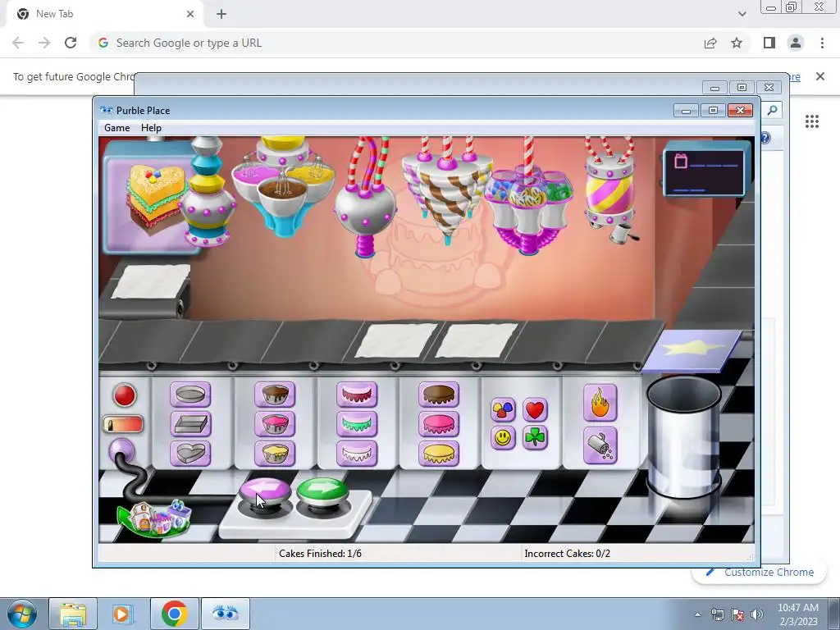
Task: Click the Purble Place home village icon
Action: pyautogui.click(x=155, y=518)
